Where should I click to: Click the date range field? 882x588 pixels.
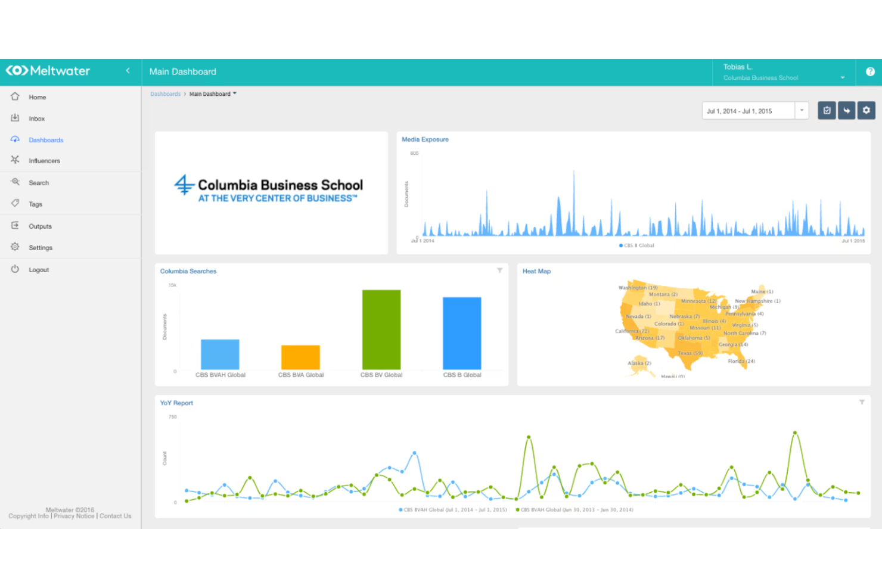tap(749, 111)
